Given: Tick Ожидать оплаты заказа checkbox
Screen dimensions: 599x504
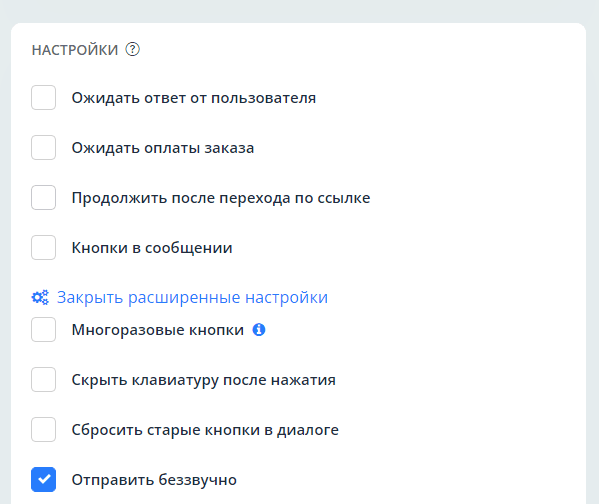Looking at the screenshot, I should 44,147.
